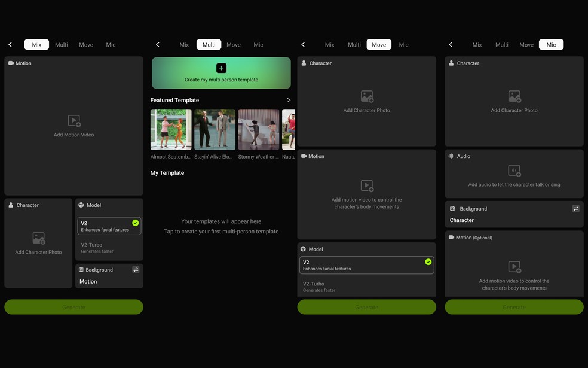This screenshot has width=588, height=368.
Task: Select the V2 model in the Mix screen
Action: point(109,226)
